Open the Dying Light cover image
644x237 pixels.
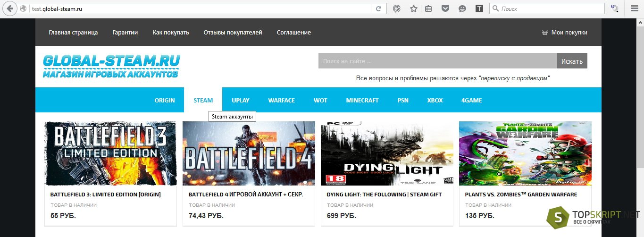(387, 153)
